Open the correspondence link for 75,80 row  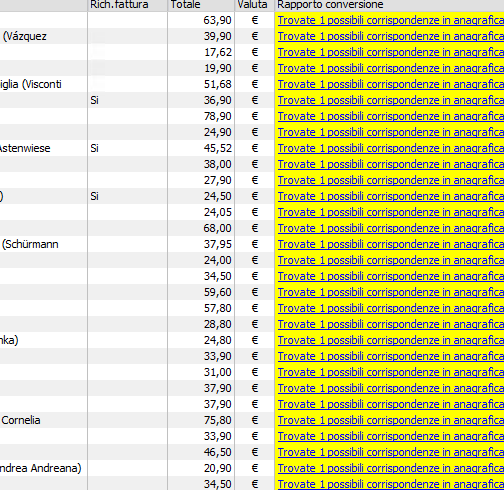(x=391, y=420)
